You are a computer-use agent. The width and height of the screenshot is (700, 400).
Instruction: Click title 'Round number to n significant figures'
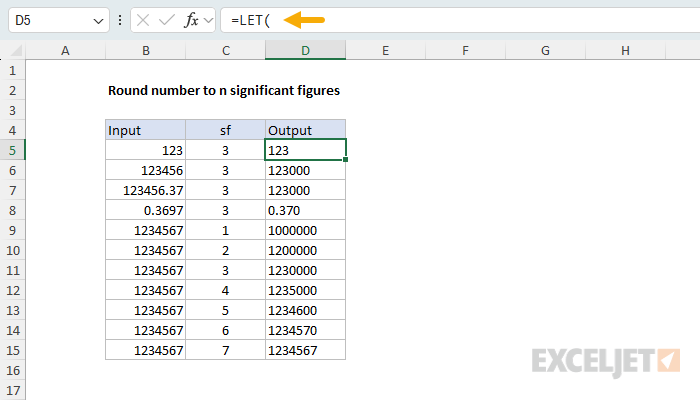click(x=224, y=91)
